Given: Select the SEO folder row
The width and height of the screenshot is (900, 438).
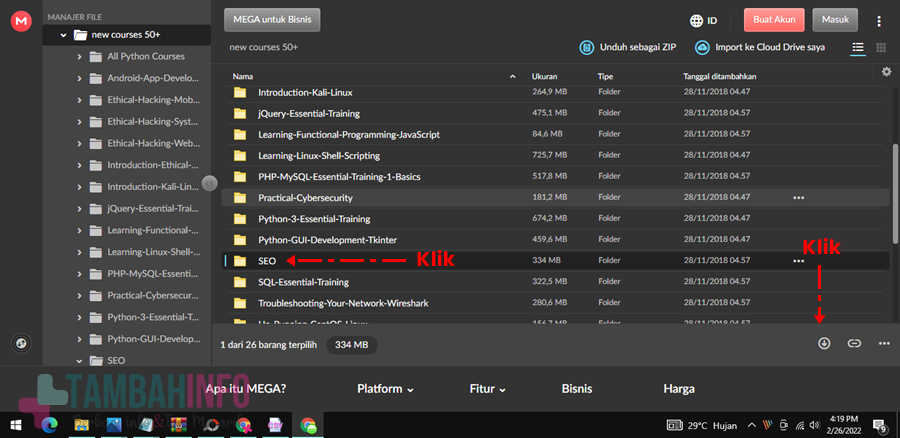Looking at the screenshot, I should click(x=555, y=261).
